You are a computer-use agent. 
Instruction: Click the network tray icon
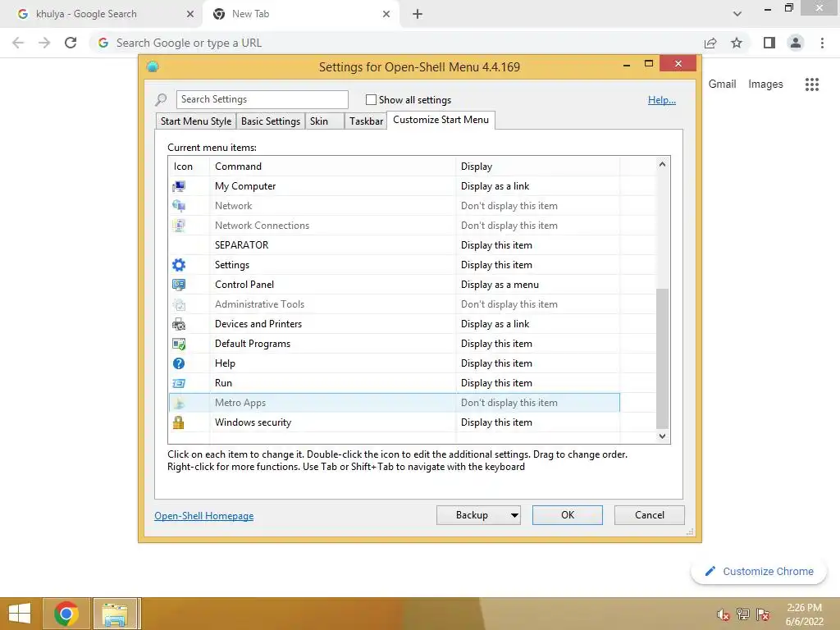coord(743,614)
